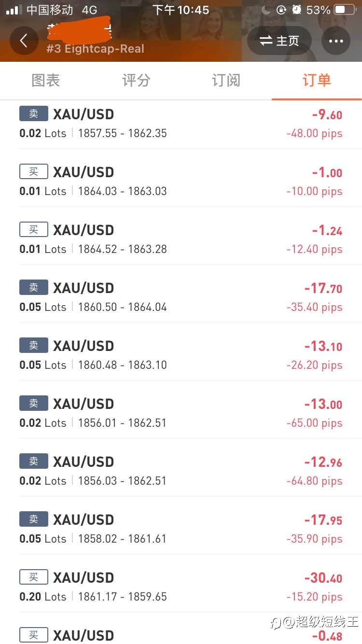Tap the 卖 badge on 1860.50 order
Image resolution: width=362 pixels, height=644 pixels.
(x=34, y=287)
